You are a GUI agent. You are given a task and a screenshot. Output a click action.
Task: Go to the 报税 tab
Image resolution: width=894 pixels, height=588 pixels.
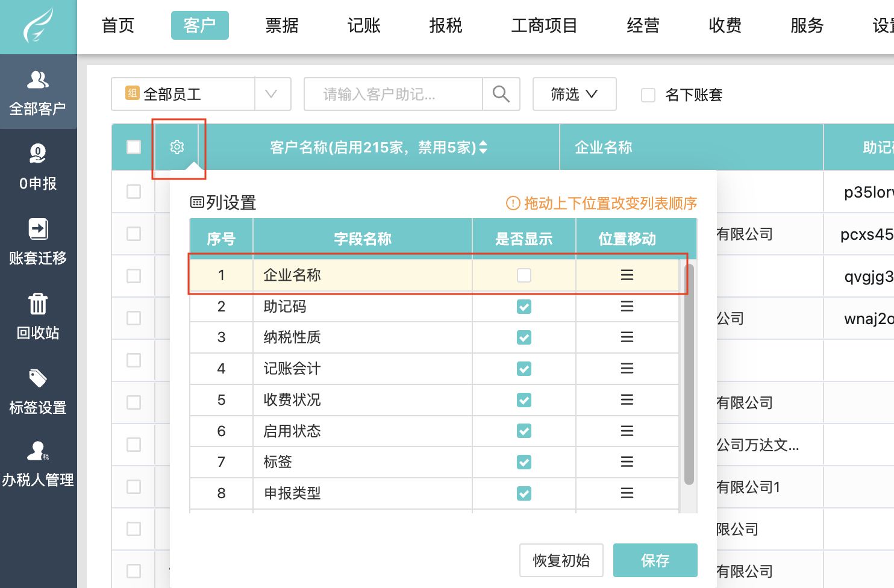click(446, 25)
